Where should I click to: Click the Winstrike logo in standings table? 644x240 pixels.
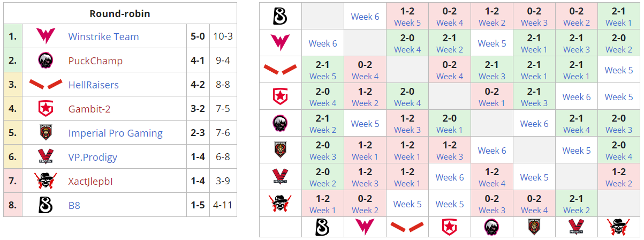coord(46,36)
